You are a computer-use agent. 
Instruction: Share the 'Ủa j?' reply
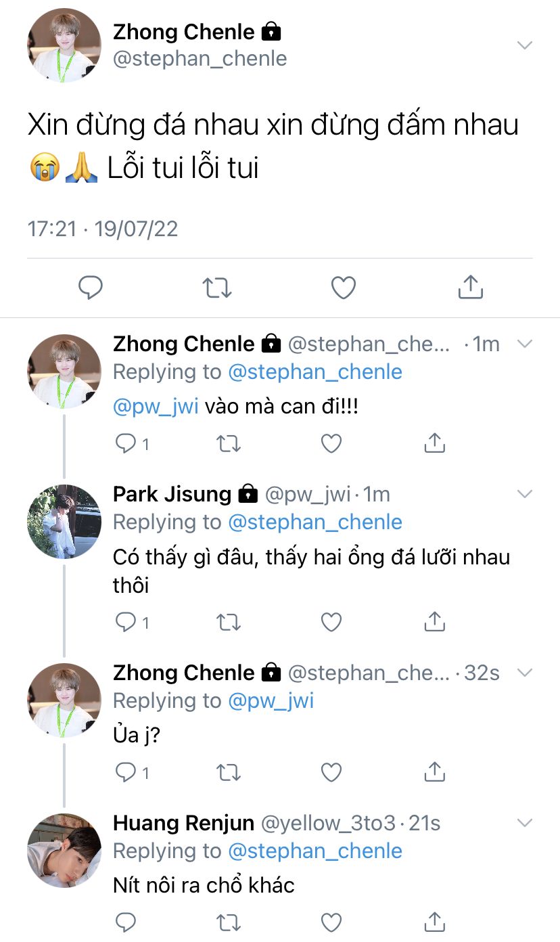[434, 771]
